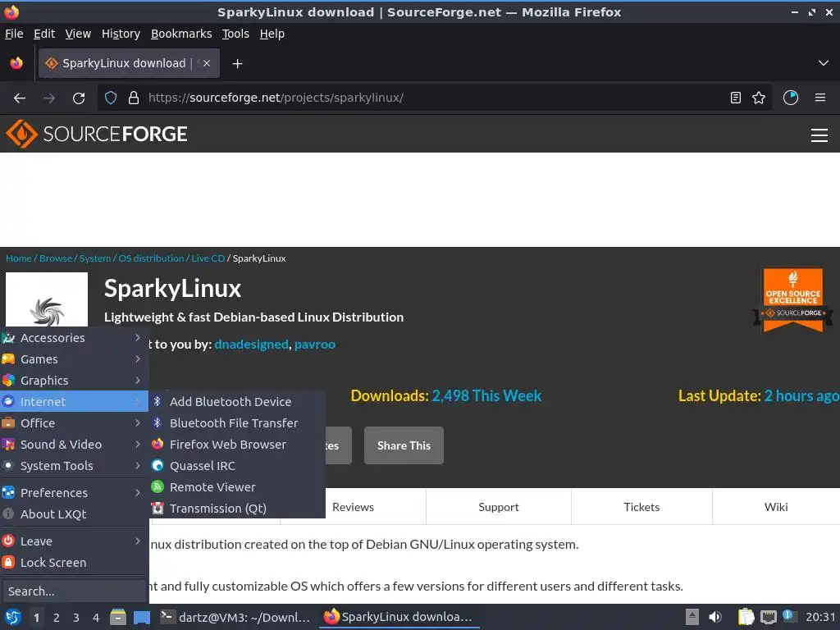Launch Remote Viewer
This screenshot has width=840, height=630.
[x=237, y=487]
